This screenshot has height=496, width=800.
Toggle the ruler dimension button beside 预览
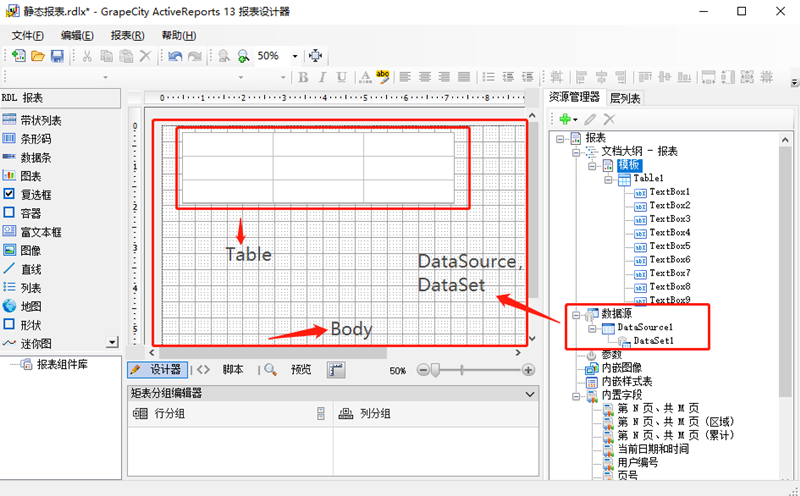[336, 369]
